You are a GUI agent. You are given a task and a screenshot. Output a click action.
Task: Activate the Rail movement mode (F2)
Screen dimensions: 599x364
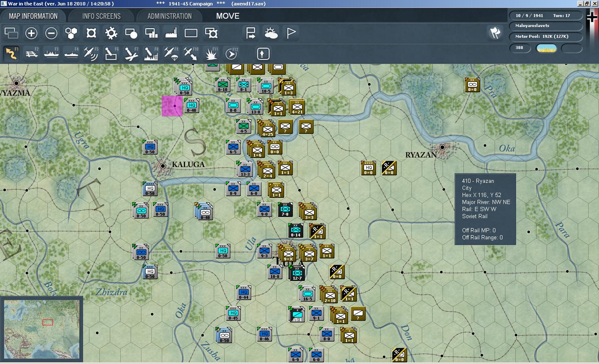click(x=32, y=54)
